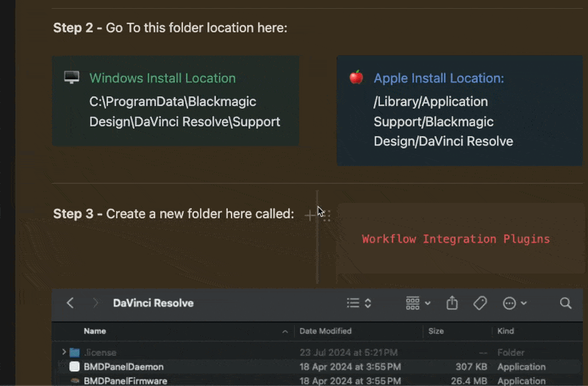Sort Finder list by Size column
The image size is (588, 386).
[436, 331]
